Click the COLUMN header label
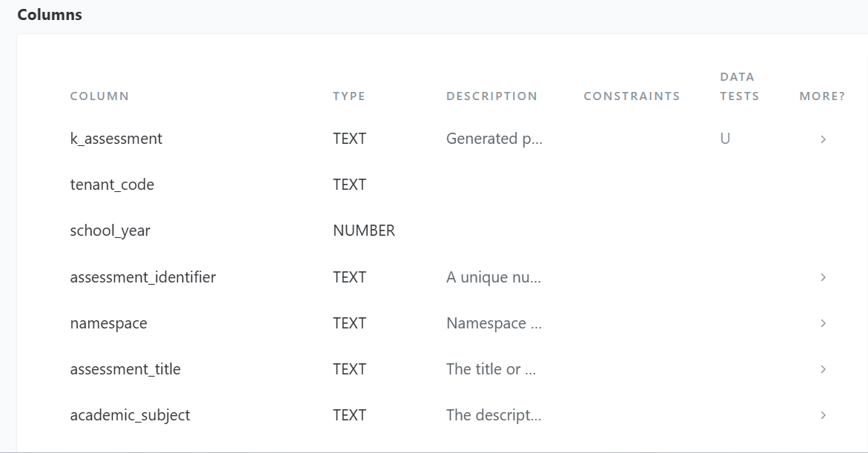The height and width of the screenshot is (453, 868). pos(99,96)
